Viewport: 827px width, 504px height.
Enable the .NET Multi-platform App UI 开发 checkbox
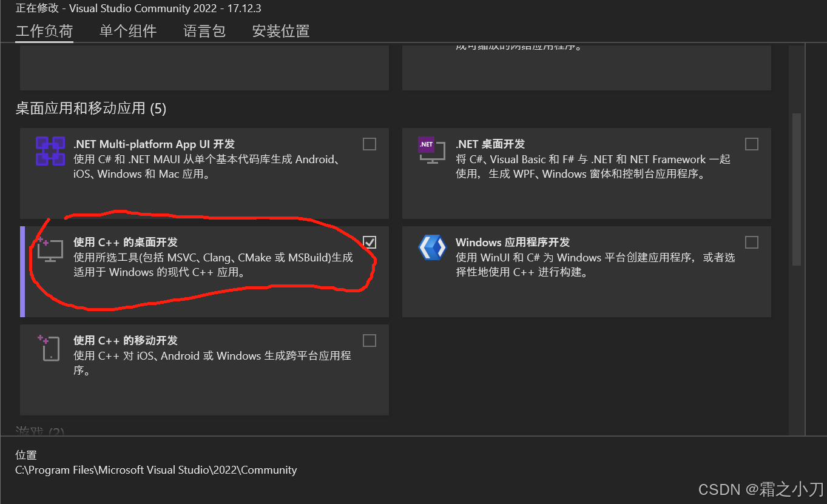[370, 144]
